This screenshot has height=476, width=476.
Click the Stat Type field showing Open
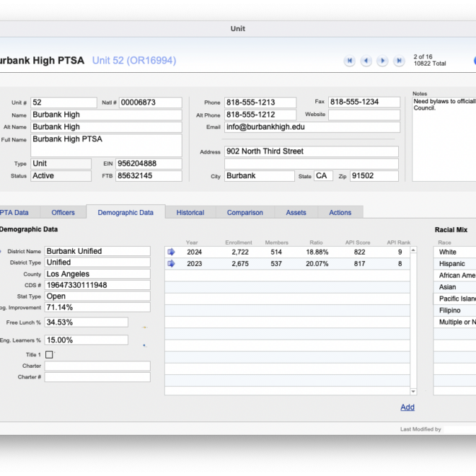[97, 296]
